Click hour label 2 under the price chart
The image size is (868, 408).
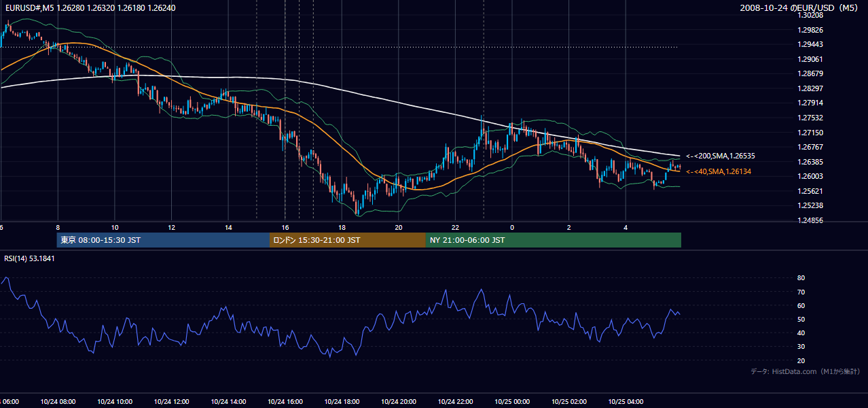click(x=568, y=228)
